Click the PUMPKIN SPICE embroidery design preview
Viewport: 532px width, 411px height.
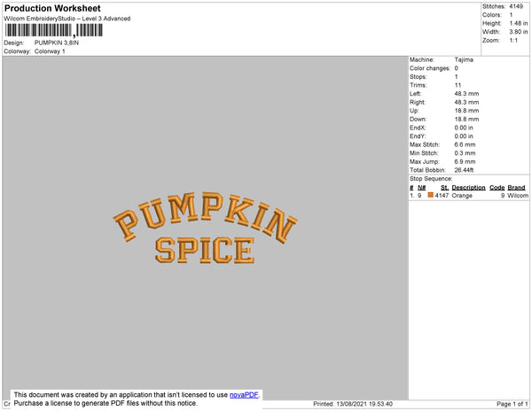click(x=205, y=228)
